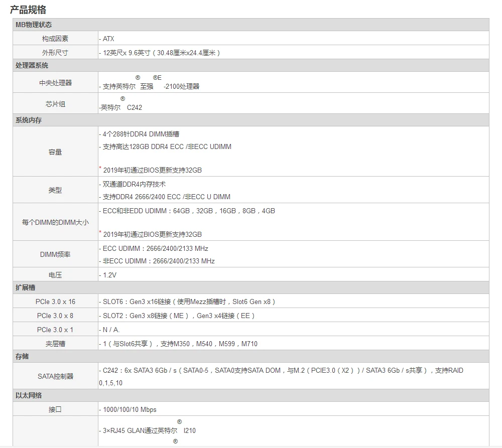Click the PCIe 3.0 x 8 label
The height and width of the screenshot is (448, 502).
55,316
